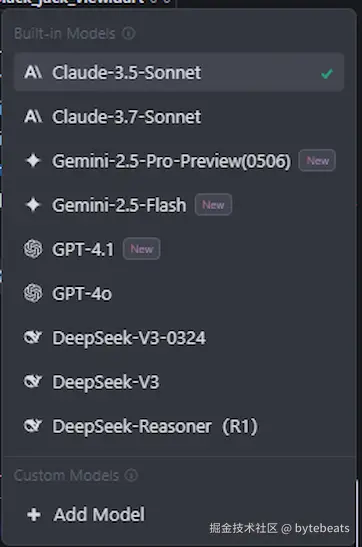Click the DeepSeek whale icon for DeepSeek-Reasoner
Viewport: 362px width, 547px height.
(x=33, y=426)
